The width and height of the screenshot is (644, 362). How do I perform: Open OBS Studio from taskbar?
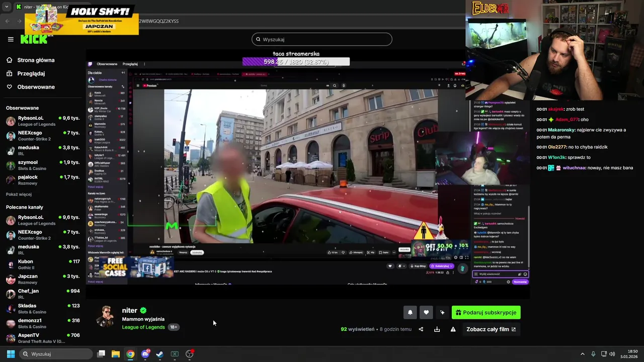(x=190, y=354)
